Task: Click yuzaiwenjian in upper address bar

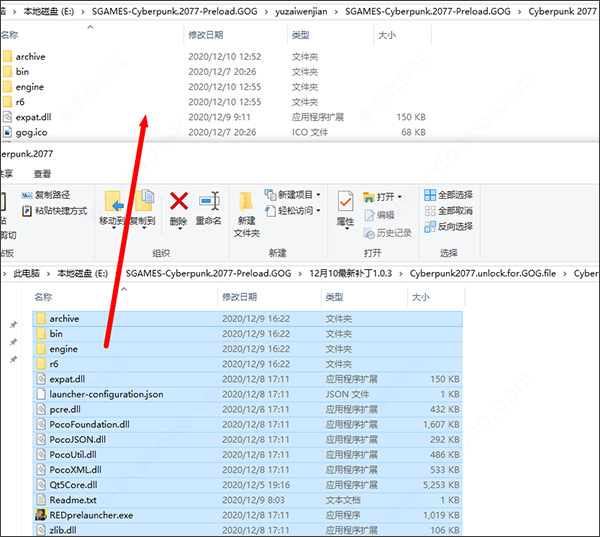Action: tap(301, 11)
